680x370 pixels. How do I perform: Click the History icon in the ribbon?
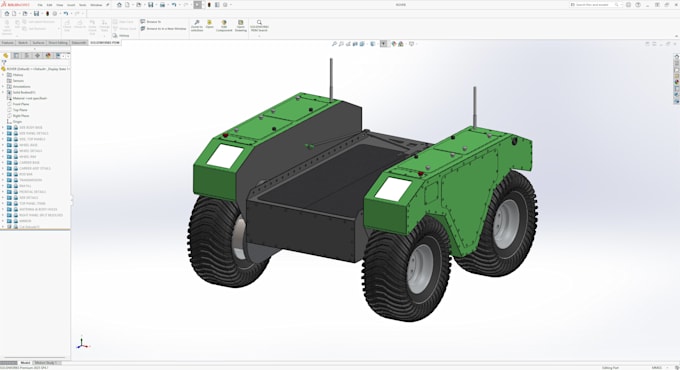click(122, 36)
